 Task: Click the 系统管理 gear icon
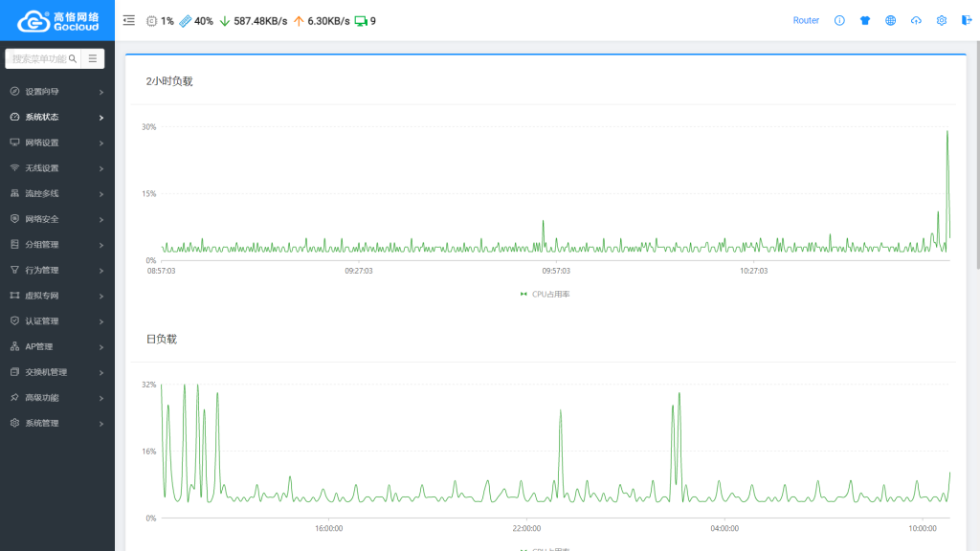point(14,423)
